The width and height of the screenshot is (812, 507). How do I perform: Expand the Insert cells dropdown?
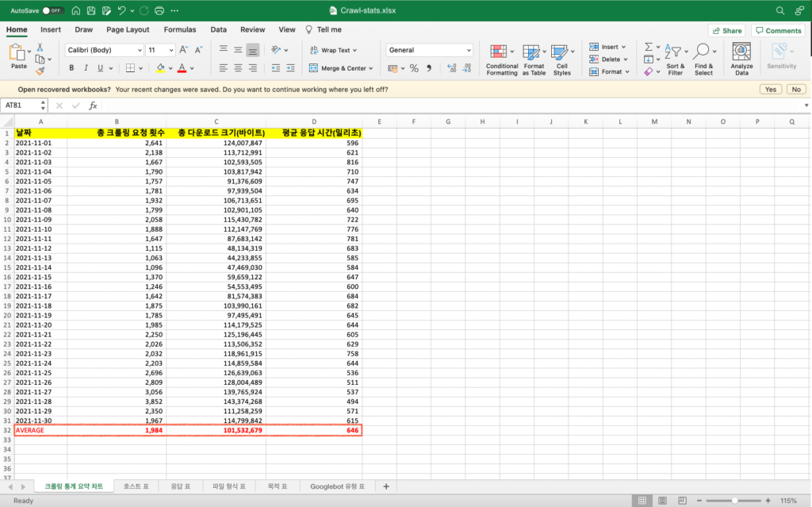tap(623, 47)
